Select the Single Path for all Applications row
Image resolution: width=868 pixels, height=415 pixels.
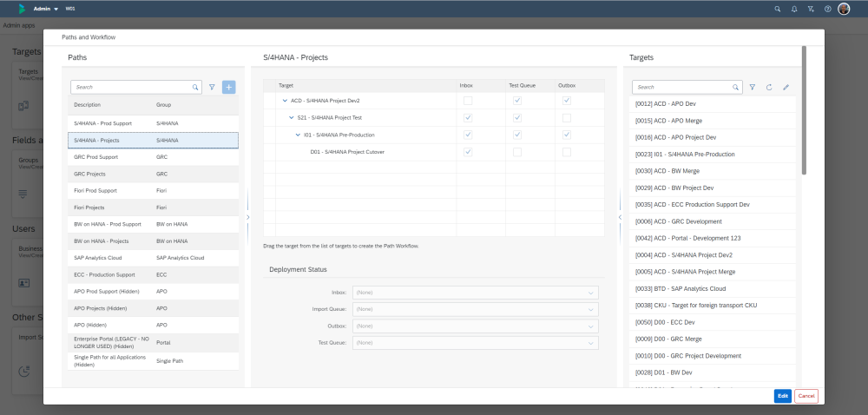[x=153, y=361]
